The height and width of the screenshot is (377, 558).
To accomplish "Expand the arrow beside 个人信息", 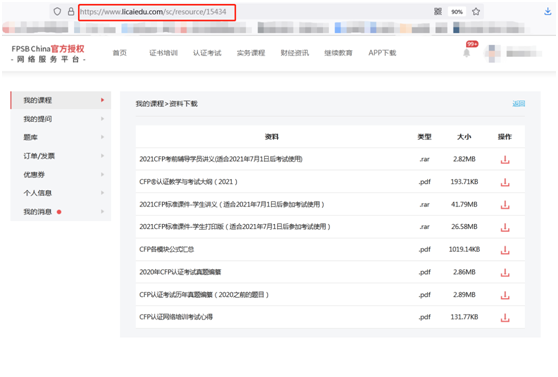I will (102, 193).
